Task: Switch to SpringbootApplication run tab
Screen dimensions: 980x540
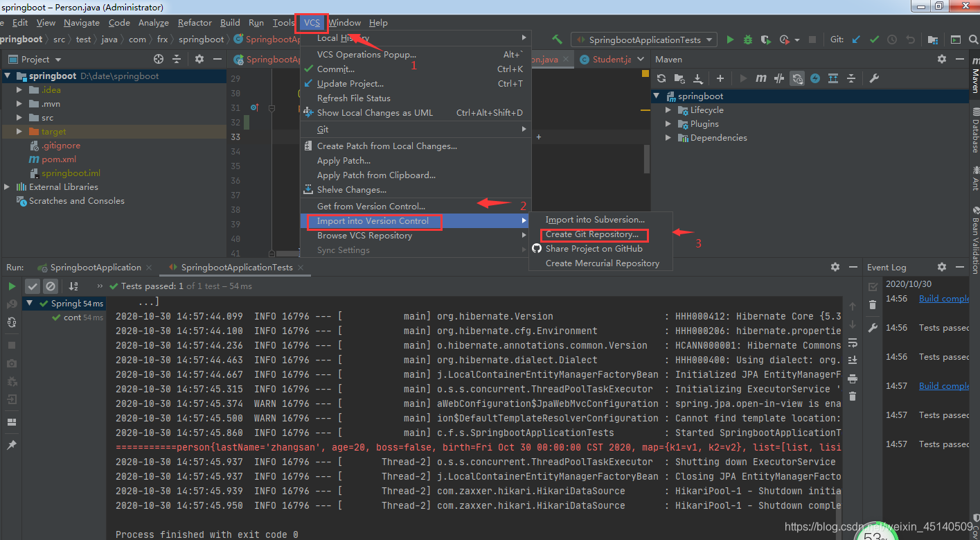Action: click(96, 268)
